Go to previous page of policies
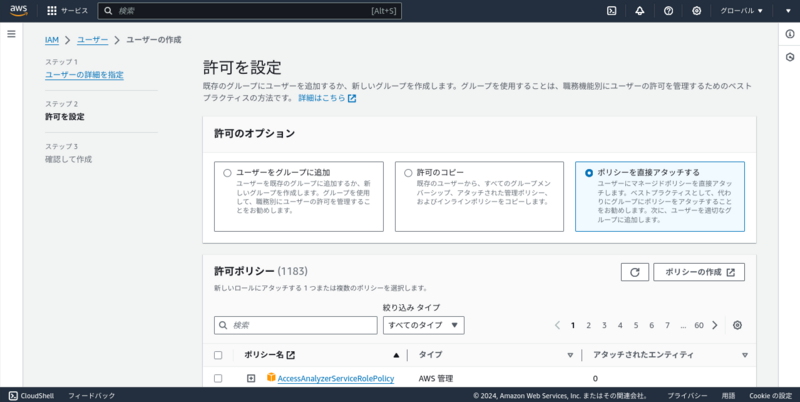The image size is (800, 402). coord(557,325)
